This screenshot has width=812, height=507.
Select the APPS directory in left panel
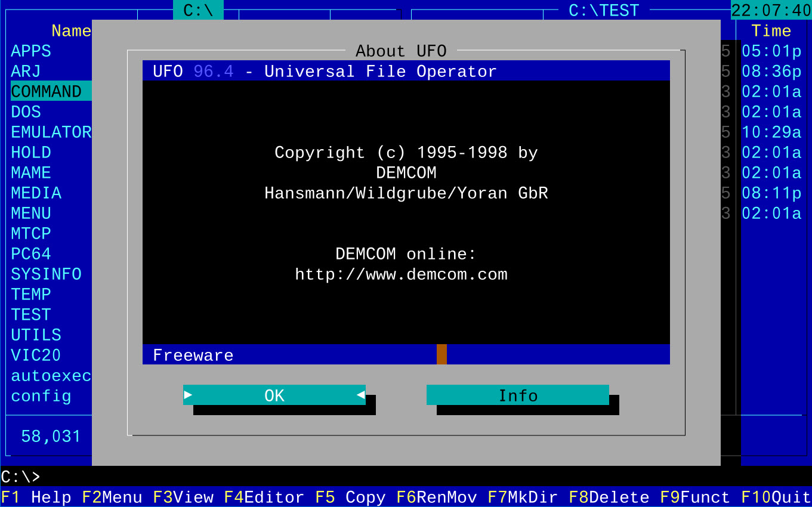coord(31,51)
